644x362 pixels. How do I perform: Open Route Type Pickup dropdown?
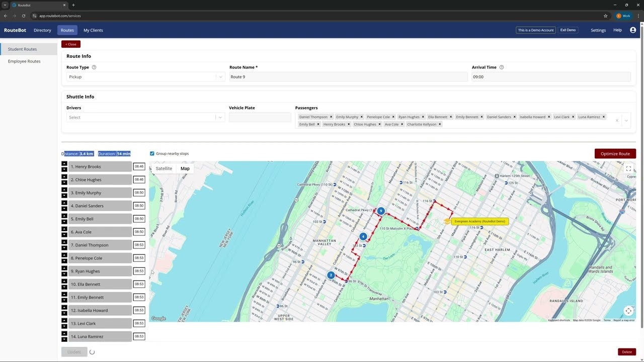(146, 77)
